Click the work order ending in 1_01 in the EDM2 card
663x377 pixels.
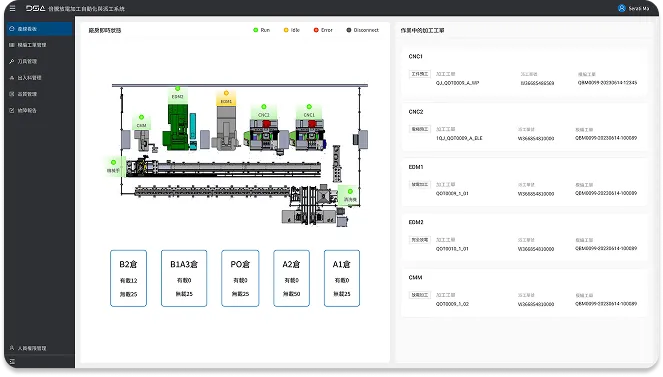452,249
